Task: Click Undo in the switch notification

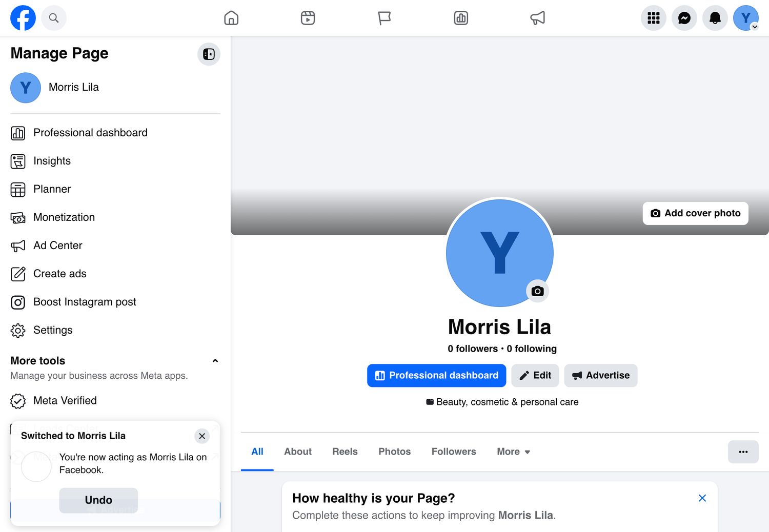Action: [x=98, y=500]
